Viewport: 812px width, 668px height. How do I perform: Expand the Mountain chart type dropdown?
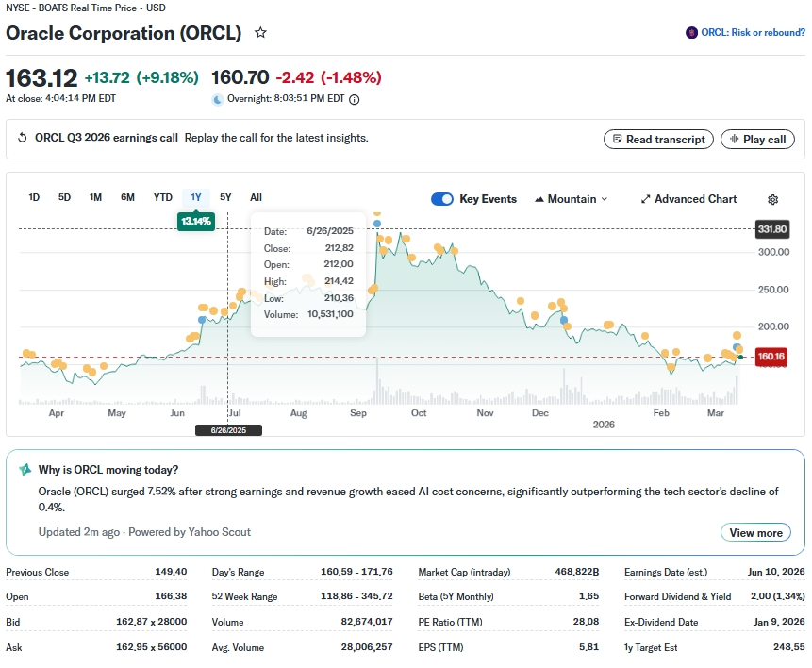[571, 199]
